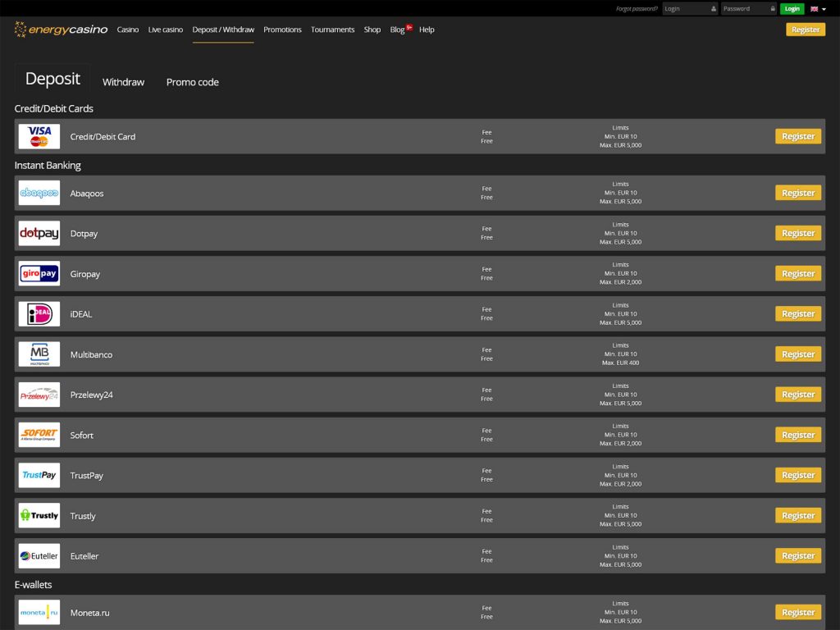This screenshot has width=840, height=630.
Task: Click Register in the Dotpay row
Action: [797, 233]
